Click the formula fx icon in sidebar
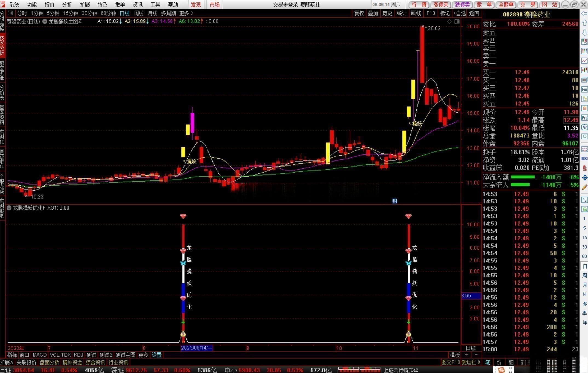Image resolution: width=588 pixels, height=373 pixels. (584, 127)
